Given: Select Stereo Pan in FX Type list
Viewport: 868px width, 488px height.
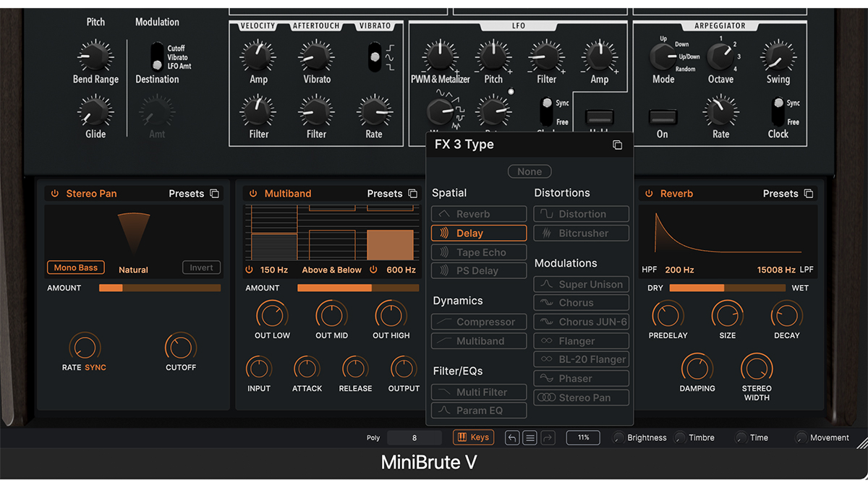Looking at the screenshot, I should [x=582, y=398].
